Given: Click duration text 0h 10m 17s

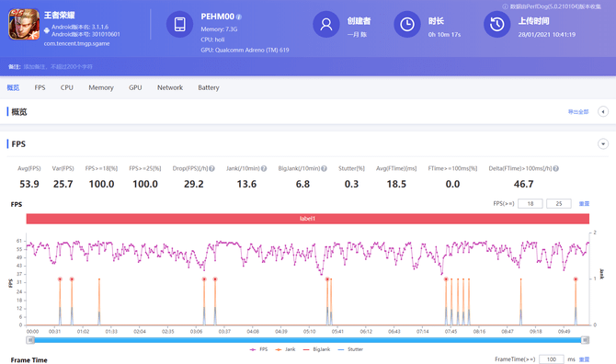Looking at the screenshot, I should click(444, 35).
